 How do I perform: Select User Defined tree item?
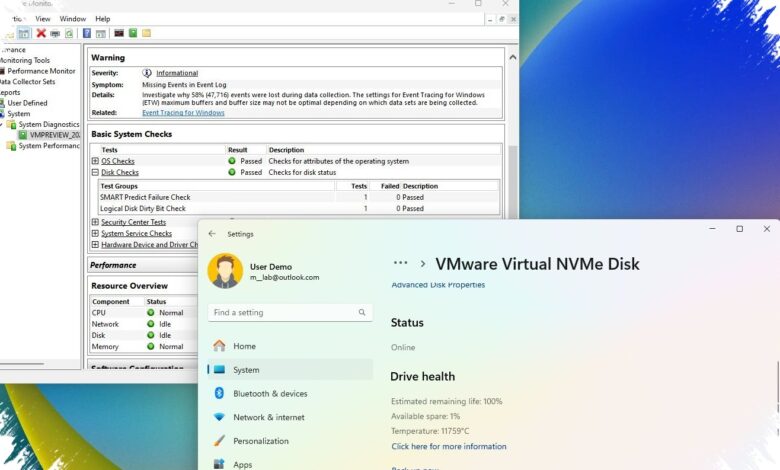[27, 103]
